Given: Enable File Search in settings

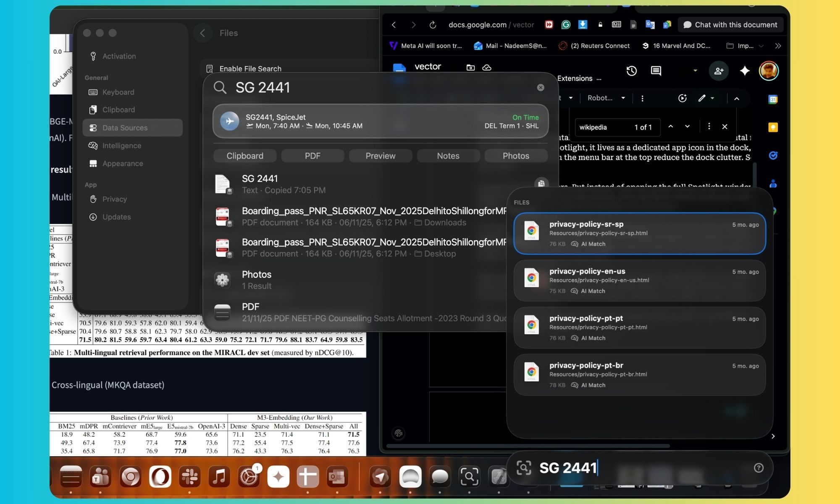Looking at the screenshot, I should pos(250,68).
